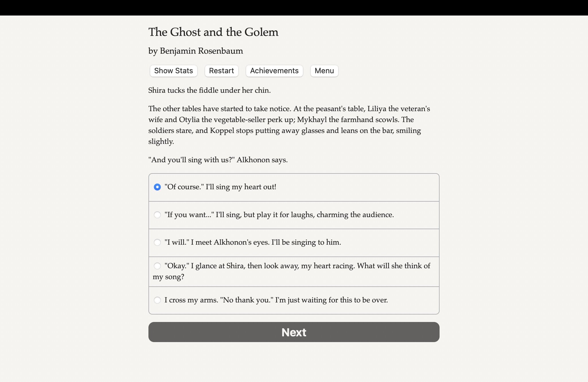This screenshot has width=588, height=382.
Task: Click the empty radio circle beside second choice
Action: pyautogui.click(x=157, y=215)
